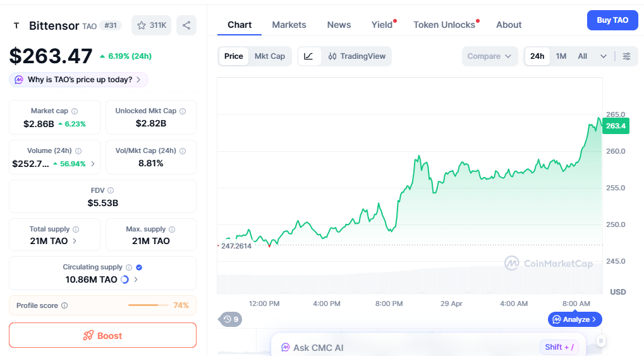Click the $263.47 price text
Screen dimensions: 644x356
pyautogui.click(x=51, y=56)
